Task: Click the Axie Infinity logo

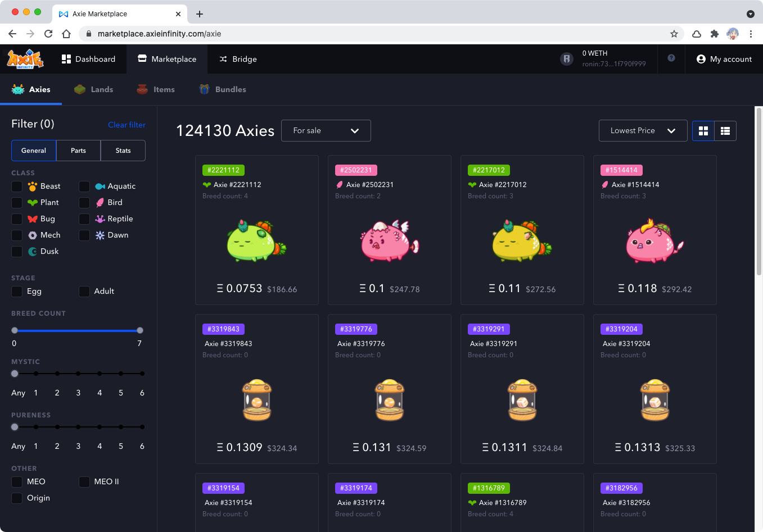Action: tap(25, 59)
